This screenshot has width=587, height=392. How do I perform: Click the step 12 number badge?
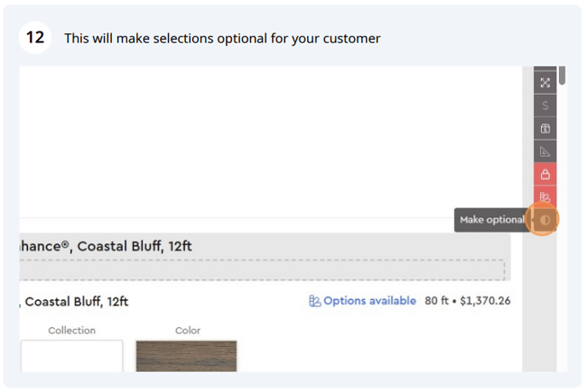(35, 37)
